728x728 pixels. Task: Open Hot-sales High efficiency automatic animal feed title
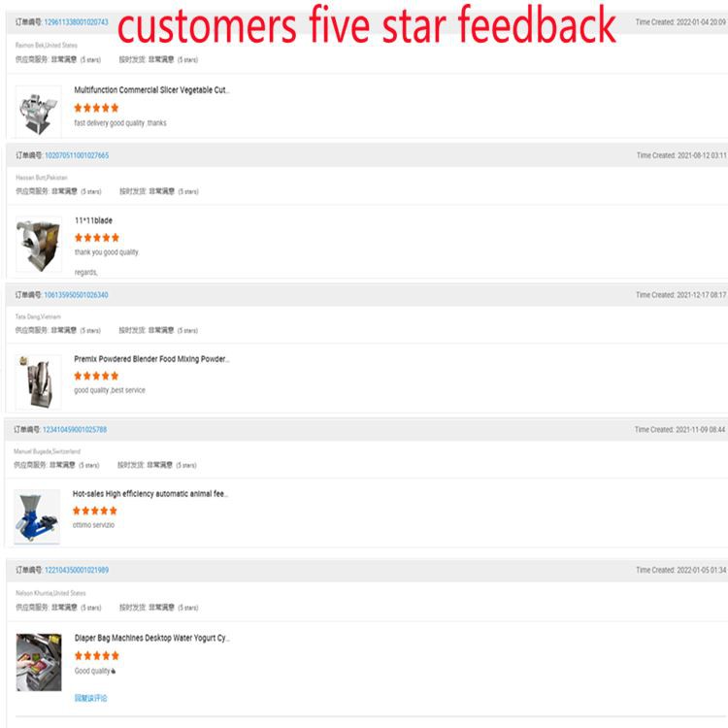click(x=150, y=494)
